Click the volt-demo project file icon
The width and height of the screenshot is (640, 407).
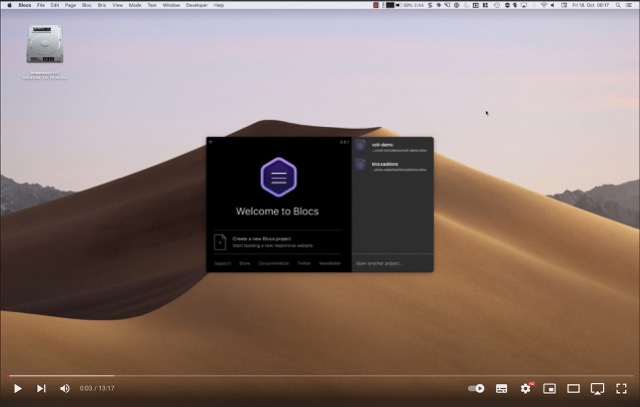pos(360,147)
